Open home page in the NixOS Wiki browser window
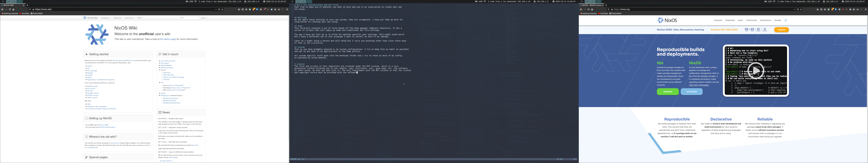 [x=13, y=10]
